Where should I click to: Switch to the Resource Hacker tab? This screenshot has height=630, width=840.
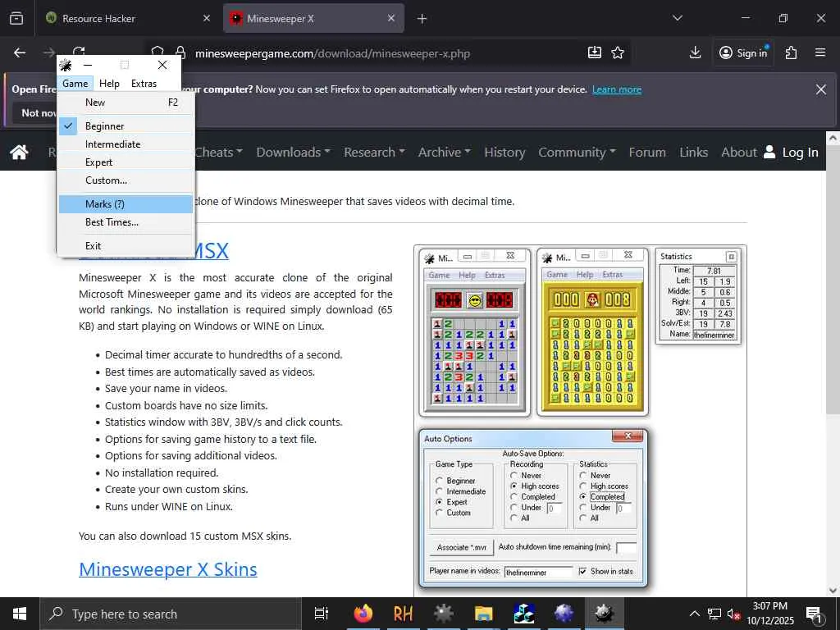(128, 19)
